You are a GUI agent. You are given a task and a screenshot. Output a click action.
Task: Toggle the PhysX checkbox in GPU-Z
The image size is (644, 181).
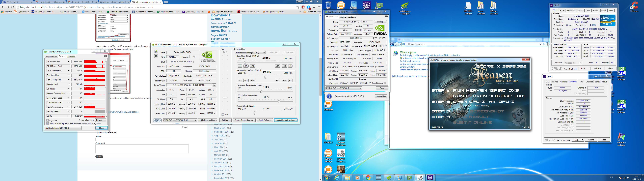[x=361, y=83]
